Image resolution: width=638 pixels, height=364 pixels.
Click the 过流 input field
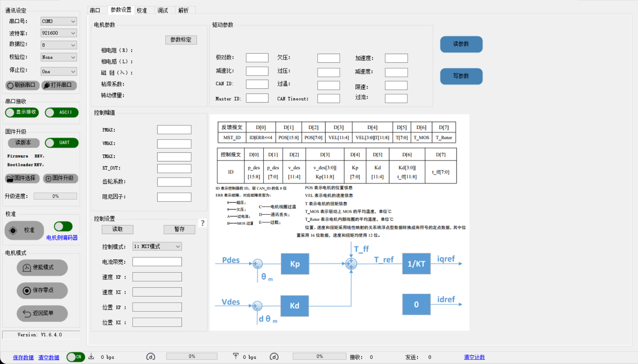[396, 98]
